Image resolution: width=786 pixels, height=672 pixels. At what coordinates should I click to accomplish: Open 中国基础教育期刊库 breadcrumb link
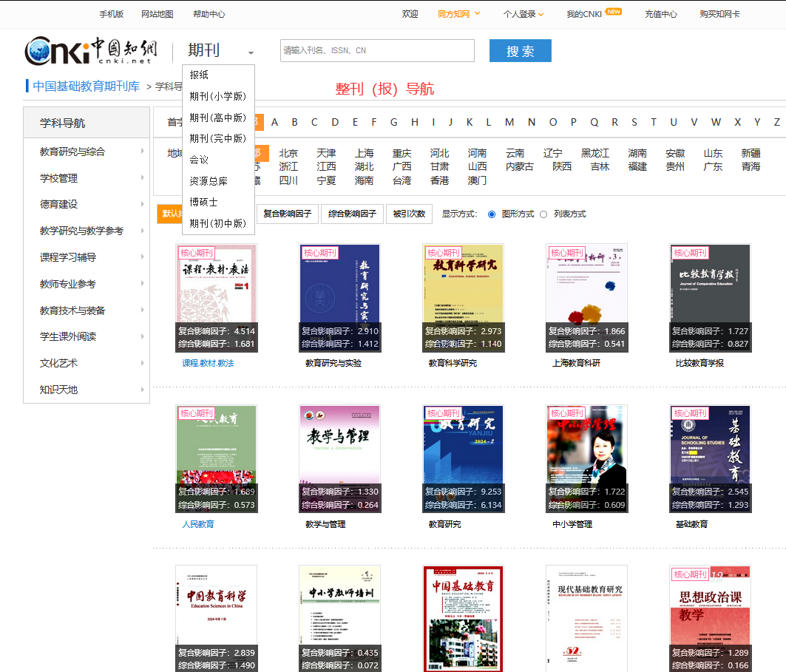click(x=87, y=86)
